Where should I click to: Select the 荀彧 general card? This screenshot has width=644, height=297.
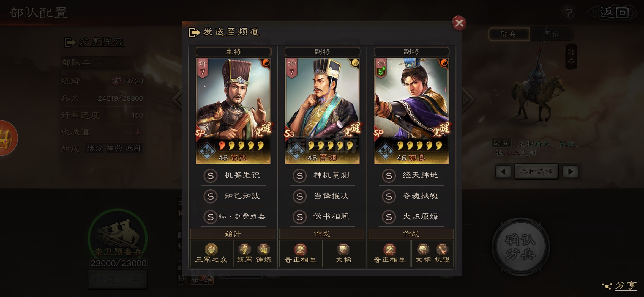(233, 111)
